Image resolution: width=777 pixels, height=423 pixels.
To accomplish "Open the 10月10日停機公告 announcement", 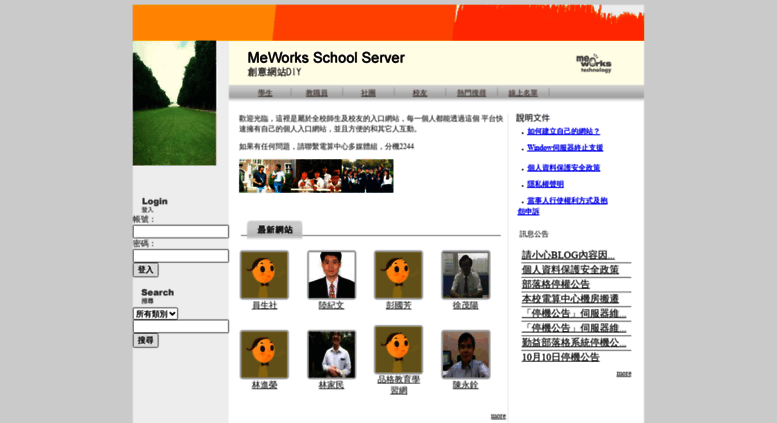I will tap(560, 357).
